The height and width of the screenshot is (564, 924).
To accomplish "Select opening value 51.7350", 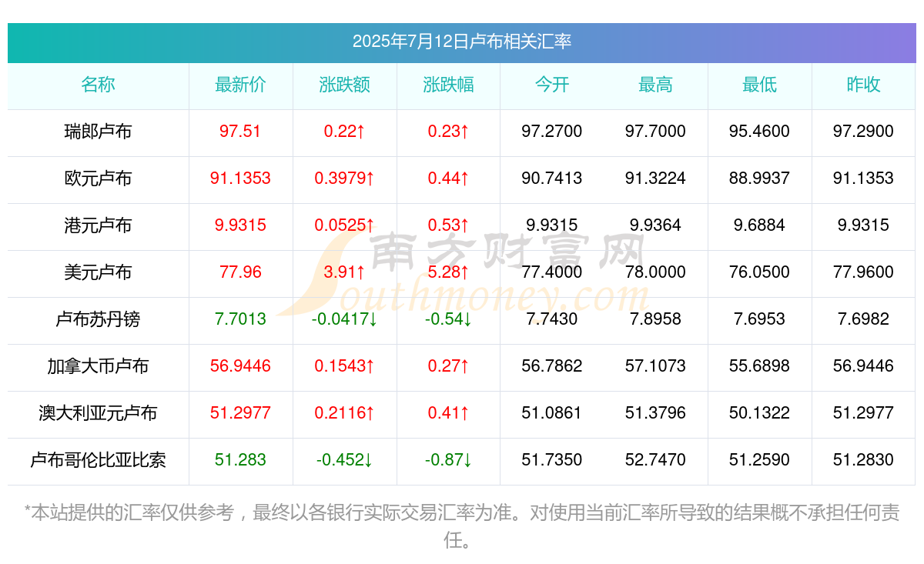I will 552,460.
